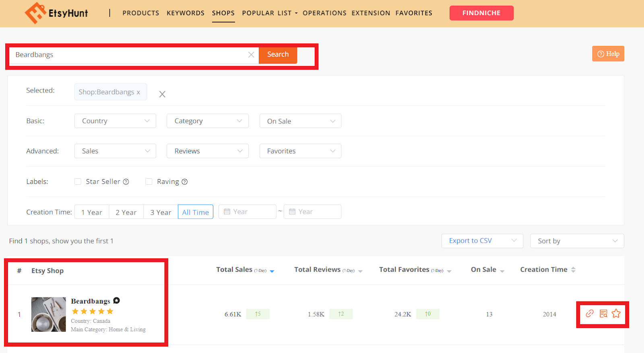Open the Star Seller info tooltip icon
644x353 pixels.
(x=126, y=182)
